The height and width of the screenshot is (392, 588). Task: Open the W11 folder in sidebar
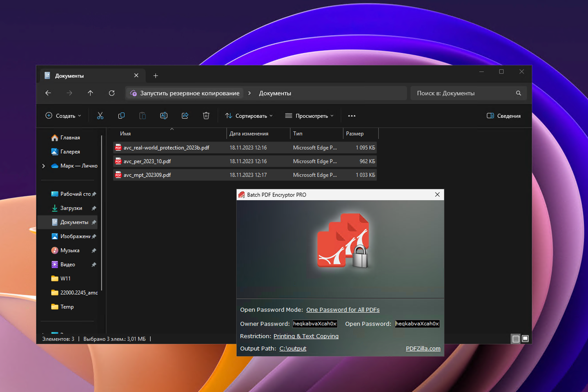[61, 278]
